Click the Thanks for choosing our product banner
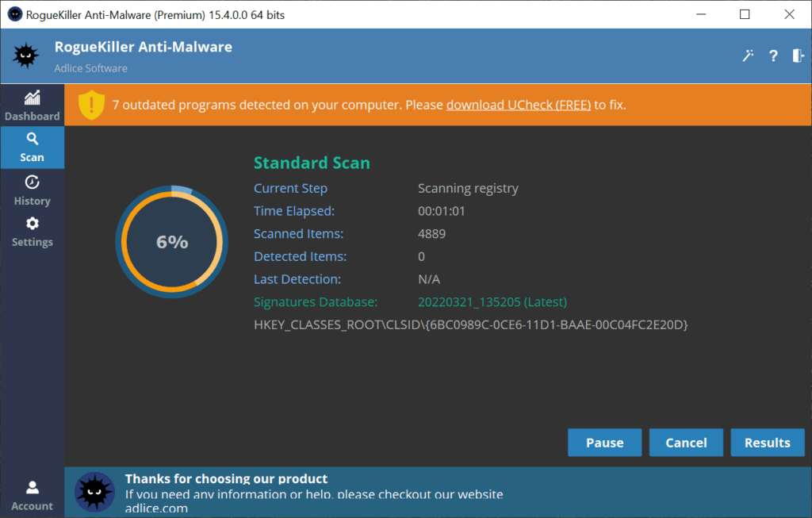 [226, 479]
